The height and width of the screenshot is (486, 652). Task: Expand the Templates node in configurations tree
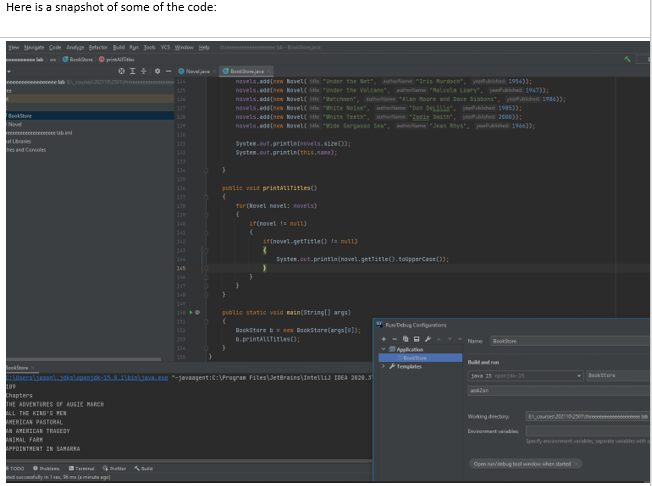point(383,366)
